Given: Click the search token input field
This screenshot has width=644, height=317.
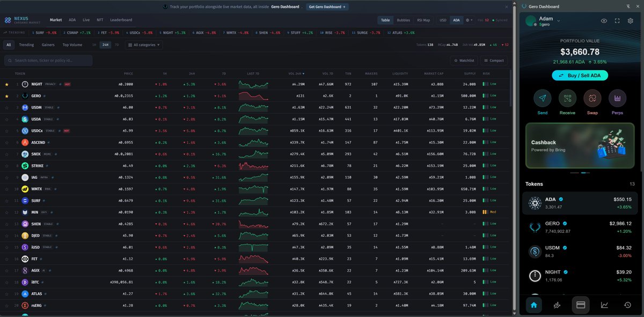Looking at the screenshot, I should pos(48,61).
